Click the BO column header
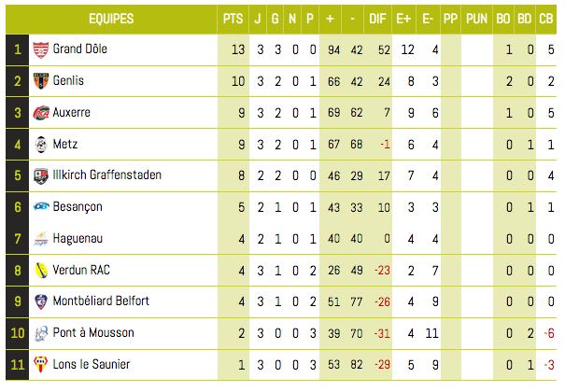The height and width of the screenshot is (392, 565). pos(503,19)
